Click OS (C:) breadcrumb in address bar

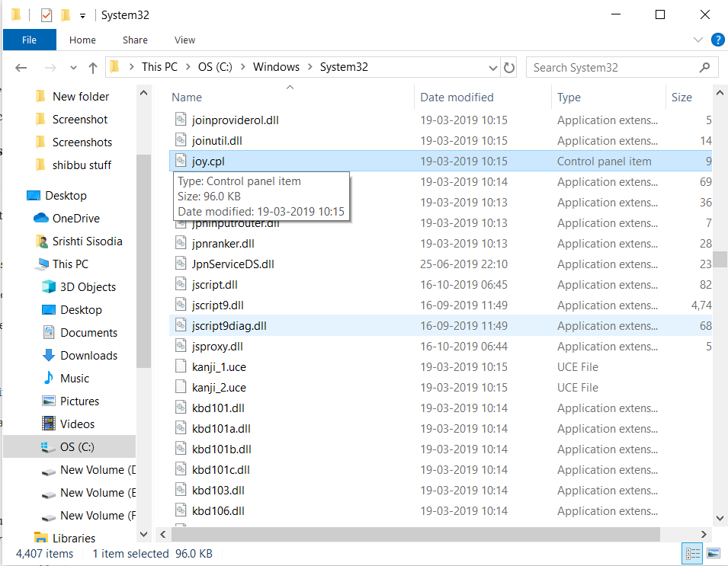coord(215,67)
